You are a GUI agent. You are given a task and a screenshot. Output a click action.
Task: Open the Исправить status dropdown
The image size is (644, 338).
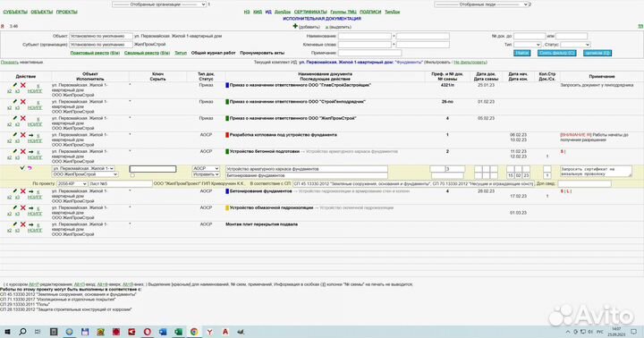[x=206, y=174]
